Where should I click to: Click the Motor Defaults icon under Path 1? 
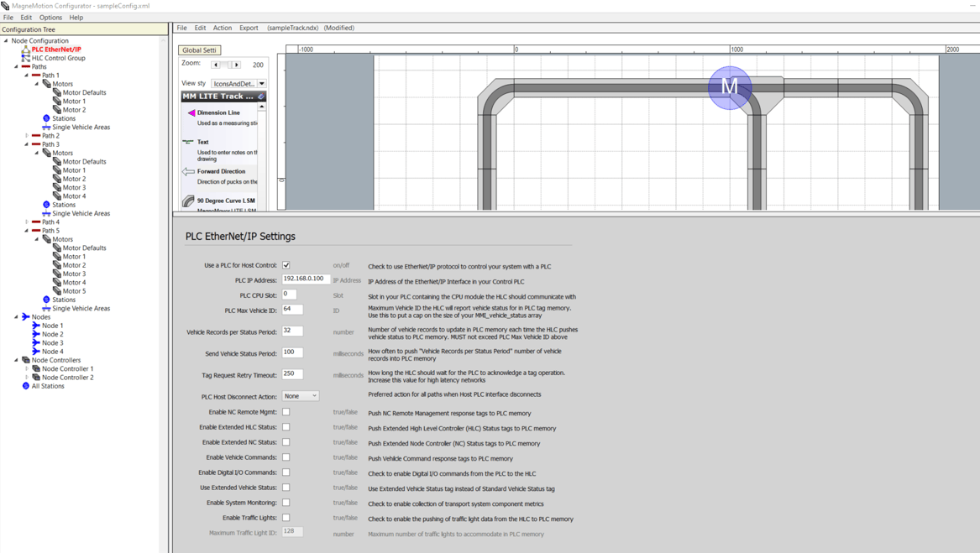pos(57,92)
